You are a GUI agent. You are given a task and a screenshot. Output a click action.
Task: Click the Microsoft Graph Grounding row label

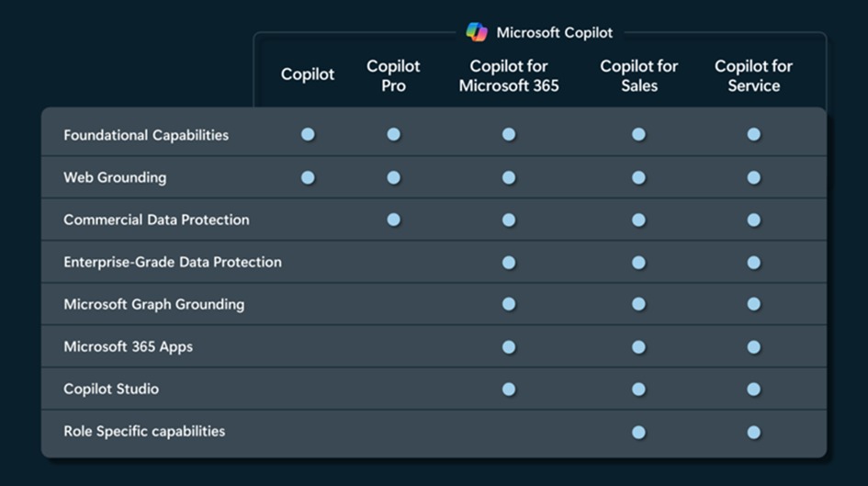click(x=153, y=304)
